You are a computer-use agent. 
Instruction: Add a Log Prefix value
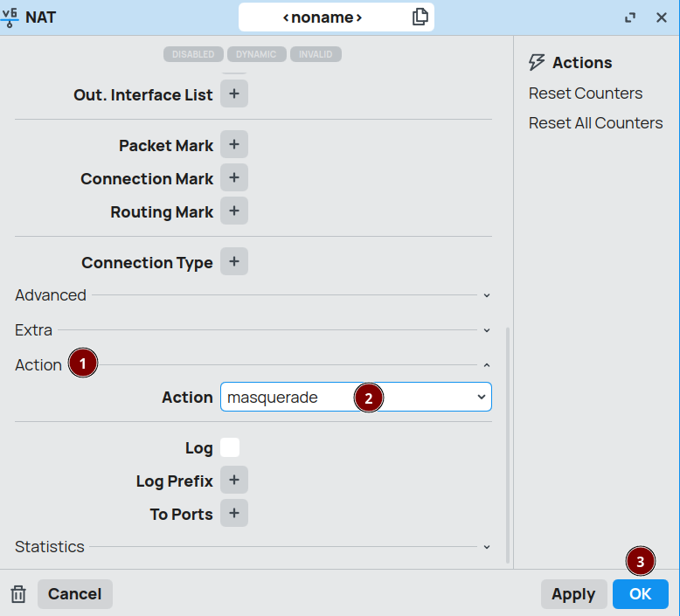coord(233,481)
